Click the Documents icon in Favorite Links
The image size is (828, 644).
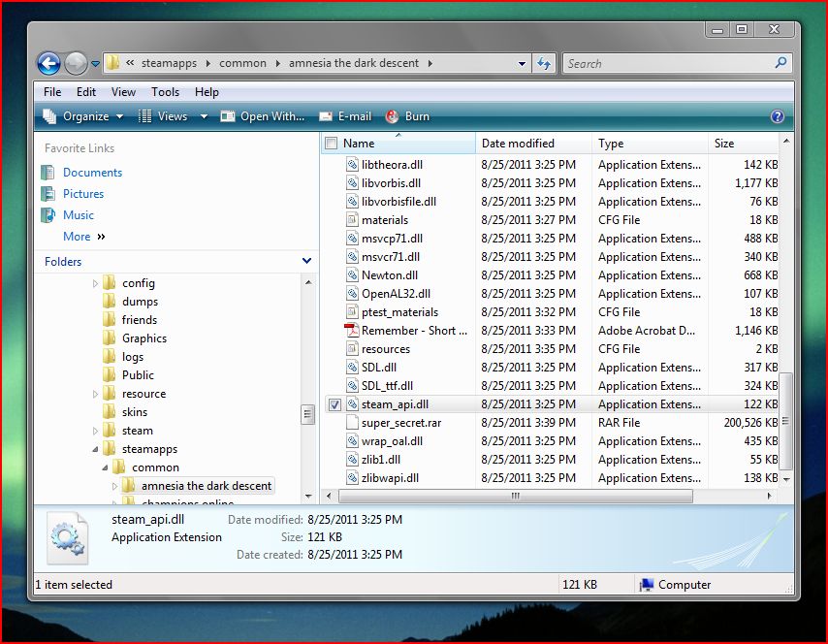[48, 173]
